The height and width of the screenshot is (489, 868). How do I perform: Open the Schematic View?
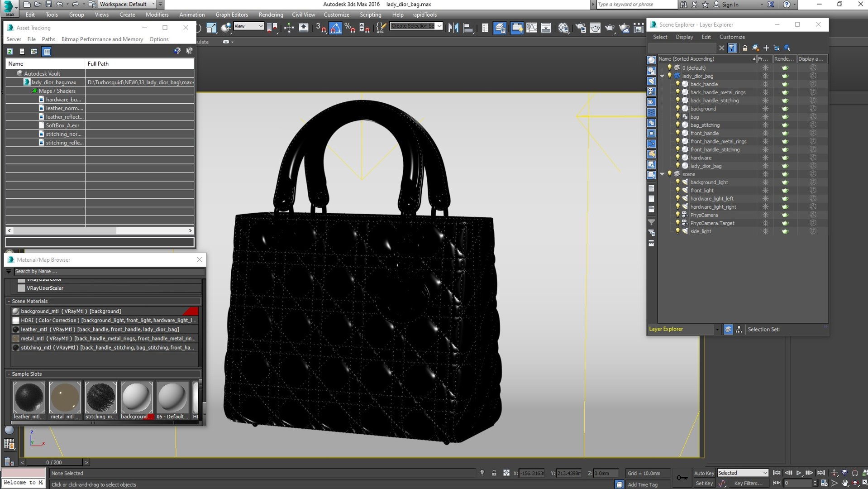(x=546, y=28)
